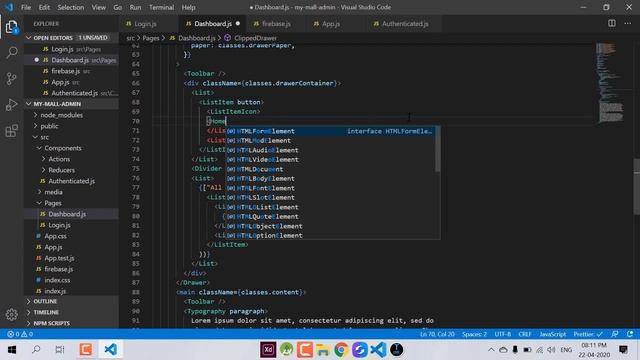
Task: Open the Explorer view in activity bar
Action: (x=11, y=27)
